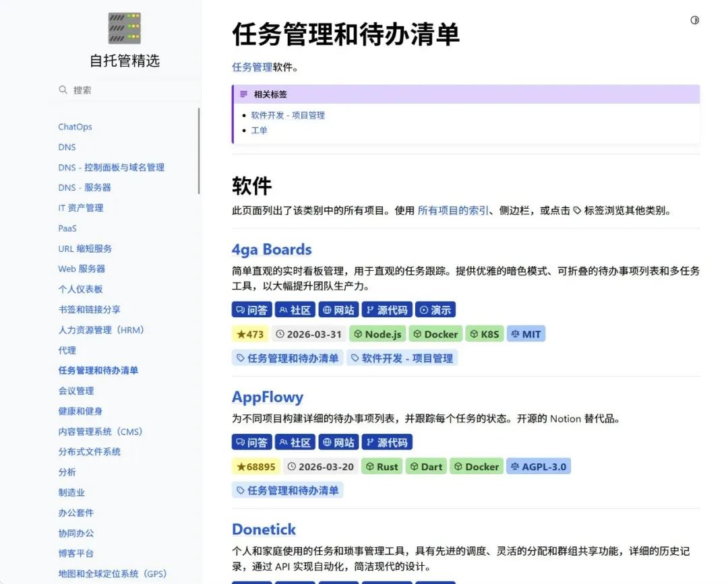The width and height of the screenshot is (728, 584).
Task: Visit 4ga Boards 网站 button
Action: [338, 310]
